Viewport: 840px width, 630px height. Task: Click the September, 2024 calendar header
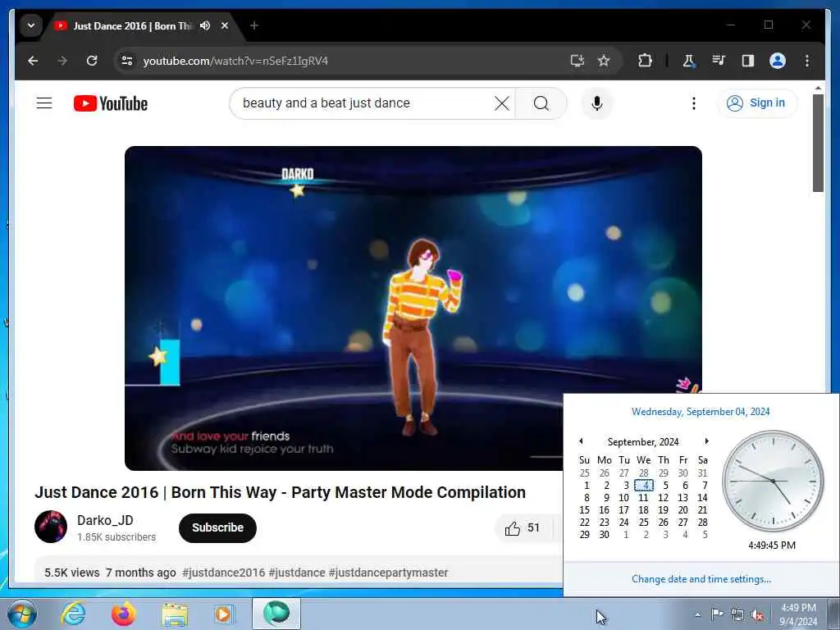(643, 441)
